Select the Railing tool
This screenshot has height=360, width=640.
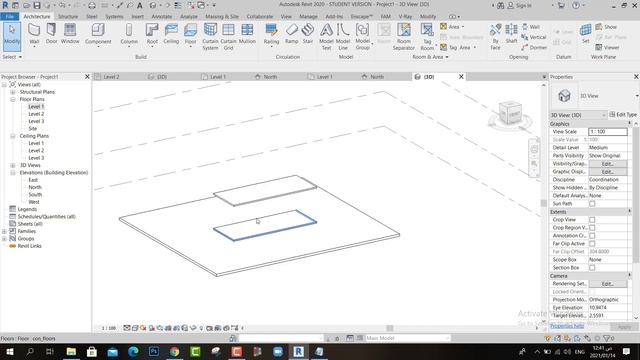(271, 35)
